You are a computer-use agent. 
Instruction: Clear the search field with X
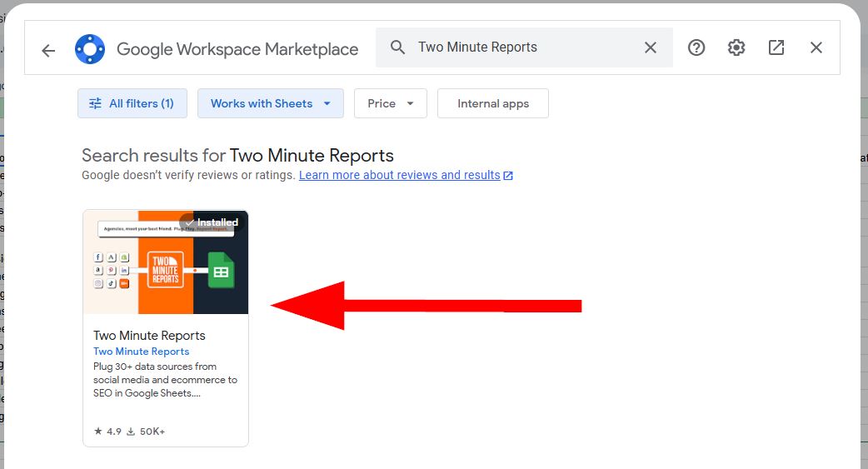pyautogui.click(x=651, y=47)
